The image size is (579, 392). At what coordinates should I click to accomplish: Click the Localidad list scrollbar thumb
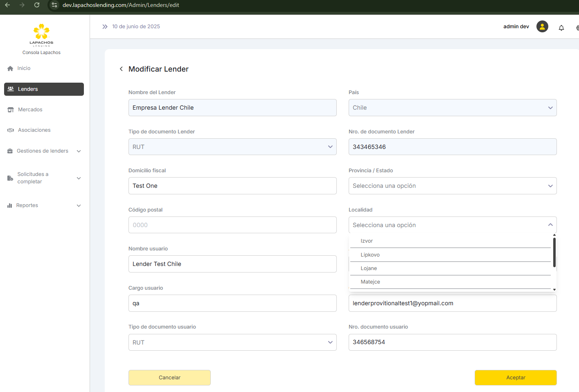coord(554,252)
